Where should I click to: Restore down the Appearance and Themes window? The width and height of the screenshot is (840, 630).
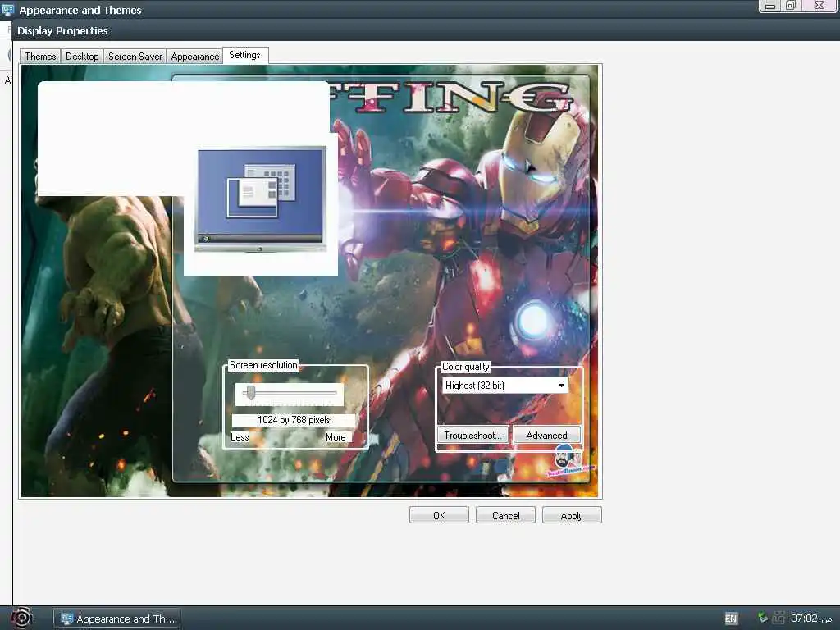point(791,6)
